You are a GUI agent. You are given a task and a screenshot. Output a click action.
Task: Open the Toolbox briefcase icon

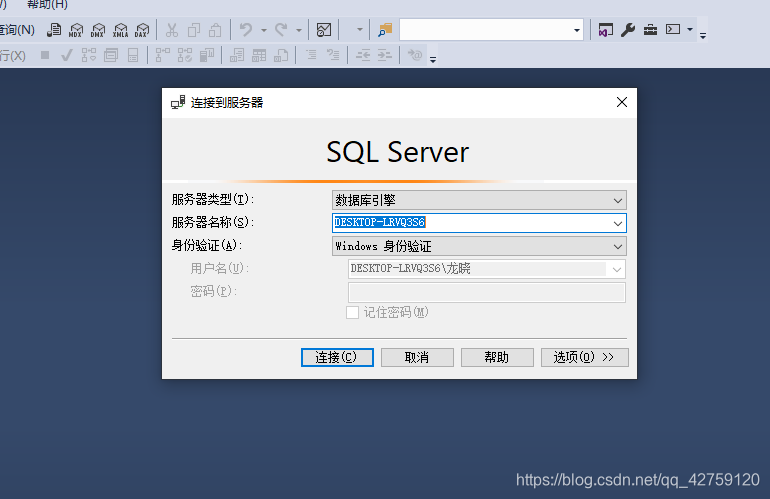[650, 30]
